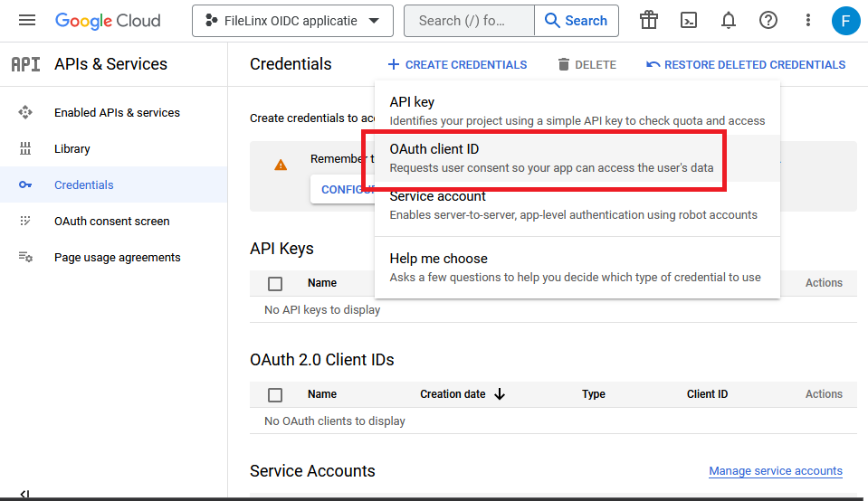
Task: Click the blue Search button
Action: tap(577, 21)
